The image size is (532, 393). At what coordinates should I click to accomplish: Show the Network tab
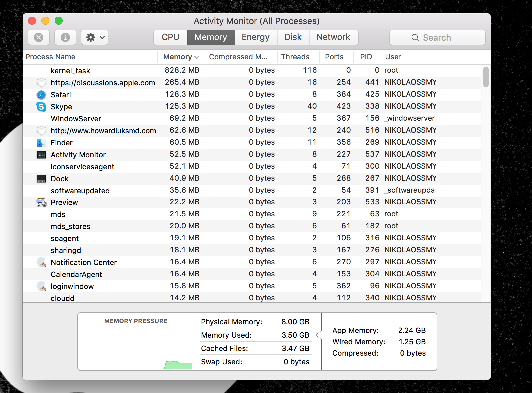tap(334, 37)
